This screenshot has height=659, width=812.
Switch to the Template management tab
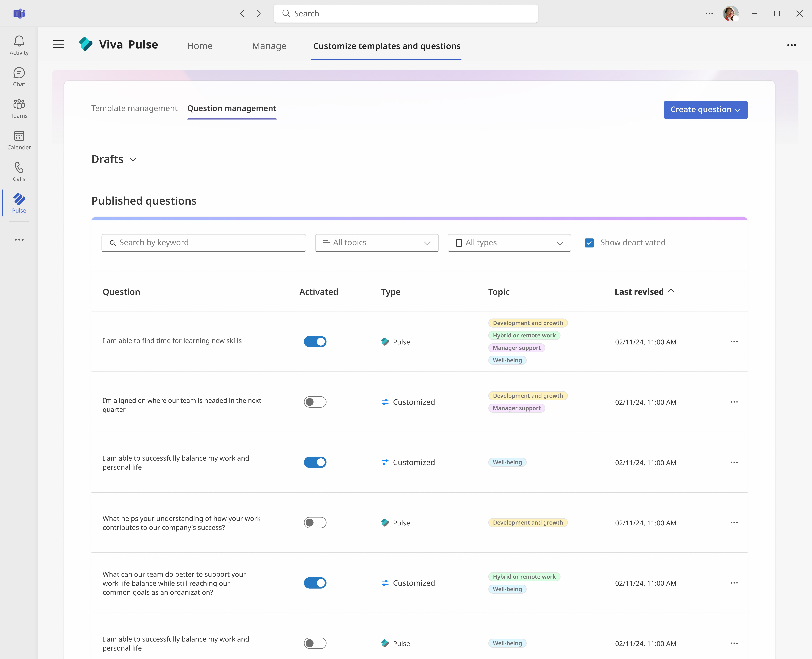coord(134,109)
